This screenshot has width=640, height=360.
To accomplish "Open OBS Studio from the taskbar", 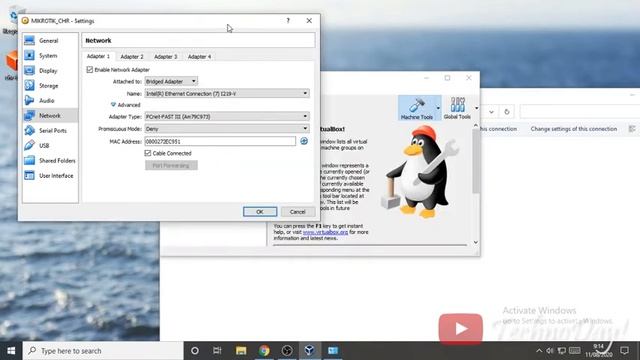I will click(x=287, y=351).
